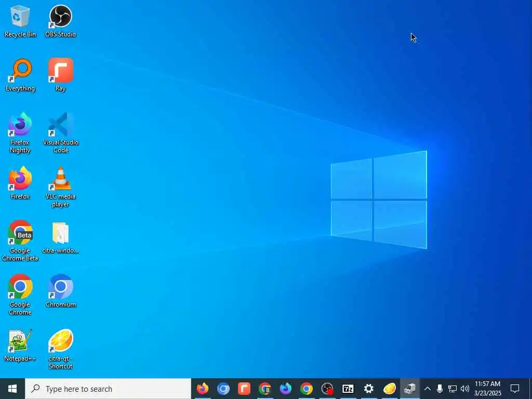This screenshot has height=399, width=532.
Task: Select the OBS Studio desktop shortcut
Action: coord(60,21)
